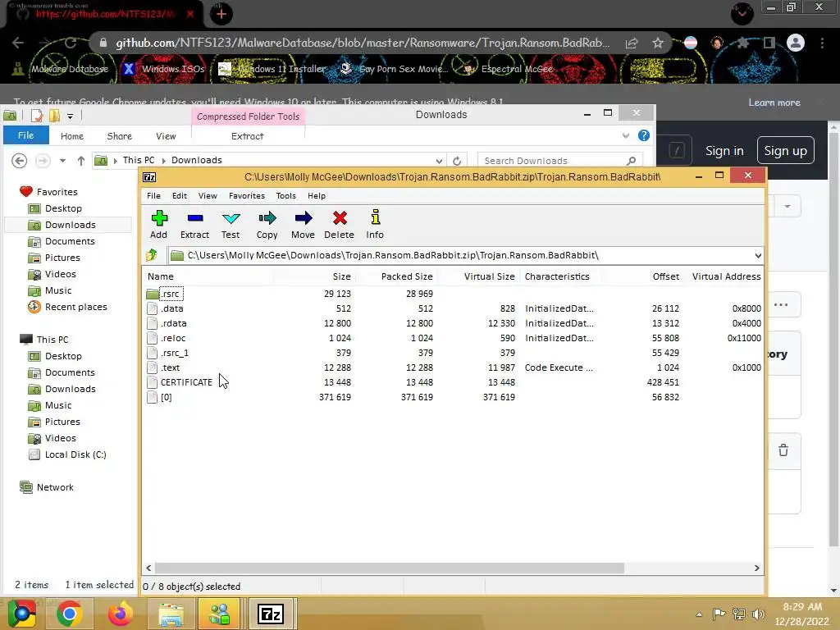The image size is (840, 630).
Task: Click the Move tool in 7-Zip
Action: pos(303,224)
